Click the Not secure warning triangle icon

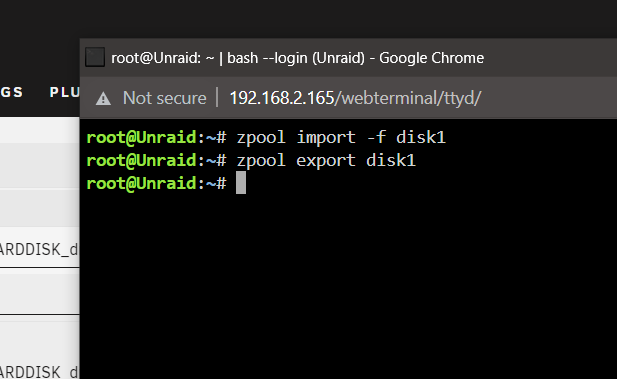click(103, 98)
